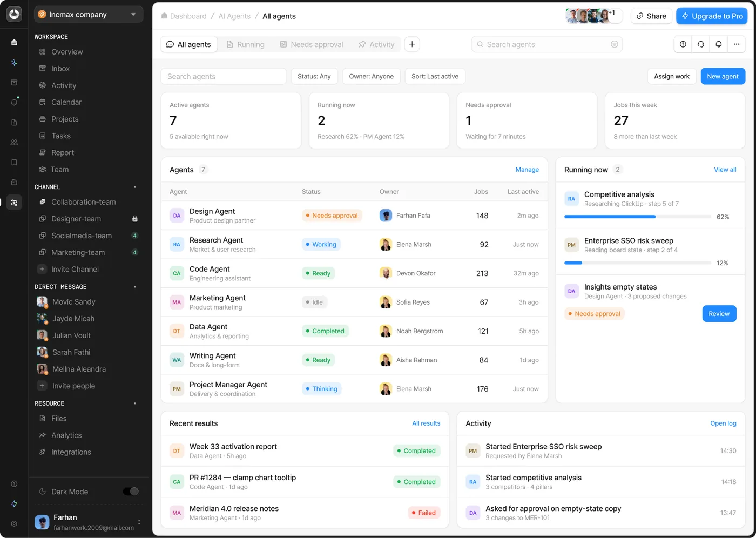
Task: Open Inbox in the workspace sidebar
Action: click(60, 69)
